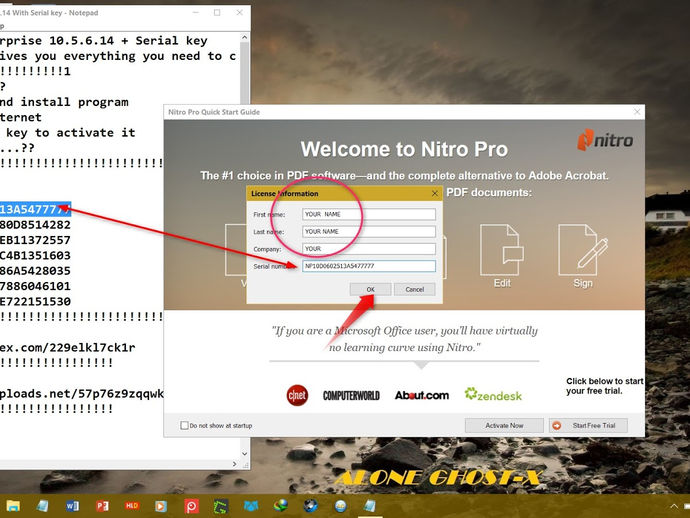This screenshot has width=690, height=518.
Task: Click serial line ending 7886046101 in Notepad
Action: 35,287
